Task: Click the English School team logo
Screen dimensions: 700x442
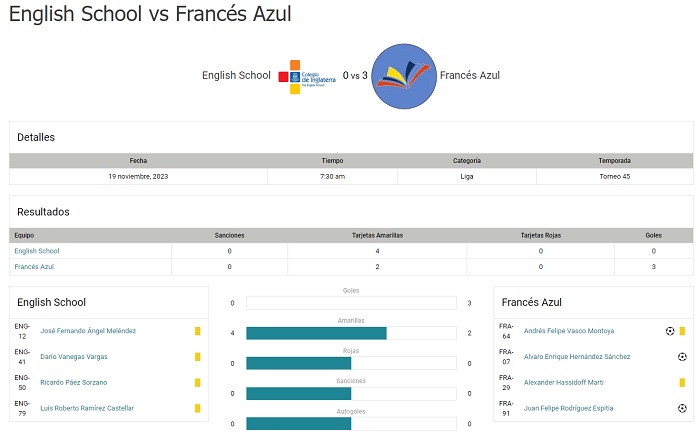Action: 307,75
